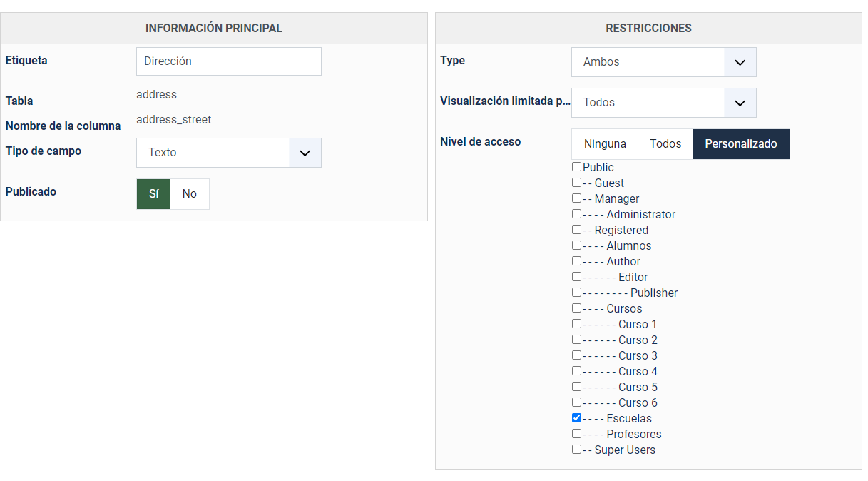Select the Curso 3 checkbox
This screenshot has height=481, width=868.
[x=576, y=355]
